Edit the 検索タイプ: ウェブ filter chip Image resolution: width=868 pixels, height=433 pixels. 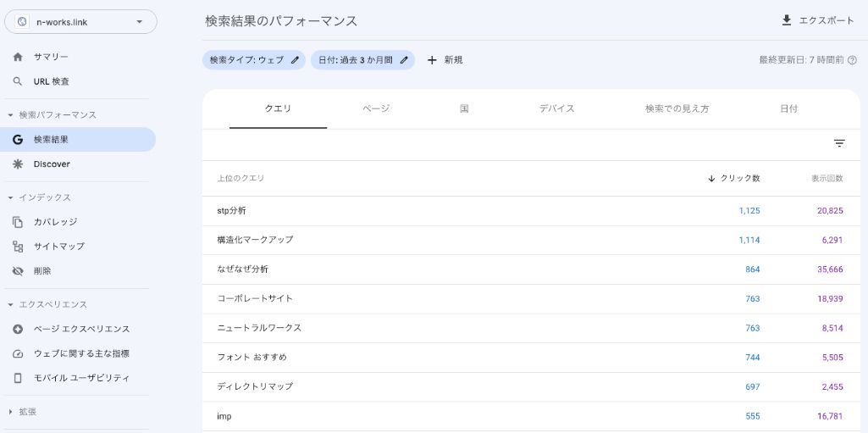click(254, 60)
